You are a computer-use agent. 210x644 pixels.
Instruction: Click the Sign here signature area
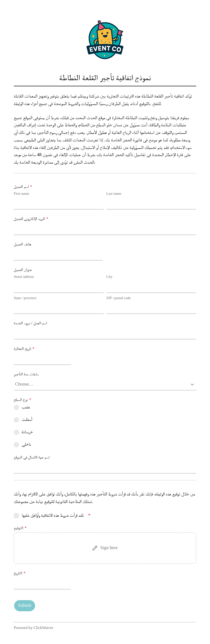click(x=105, y=548)
